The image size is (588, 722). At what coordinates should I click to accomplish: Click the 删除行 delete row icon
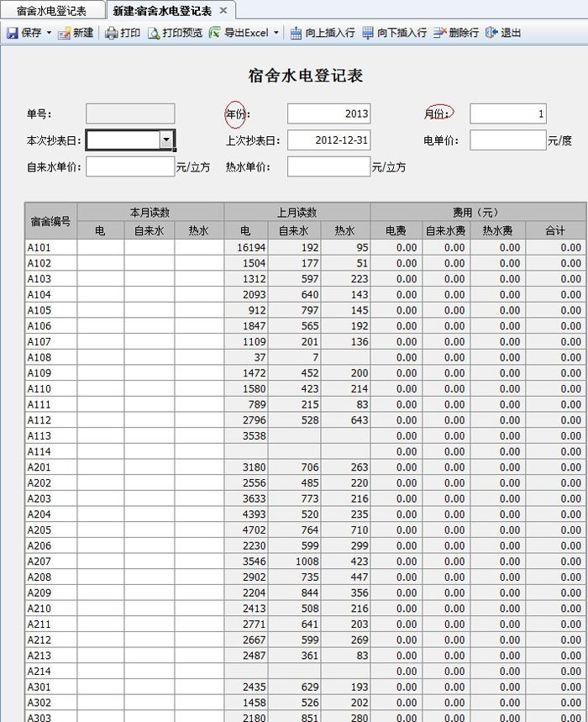(439, 33)
